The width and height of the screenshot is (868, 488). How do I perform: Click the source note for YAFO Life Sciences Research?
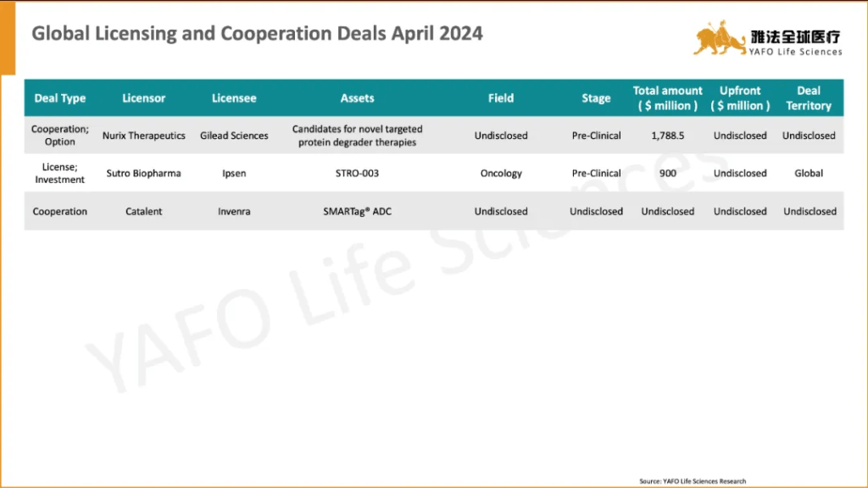click(693, 481)
